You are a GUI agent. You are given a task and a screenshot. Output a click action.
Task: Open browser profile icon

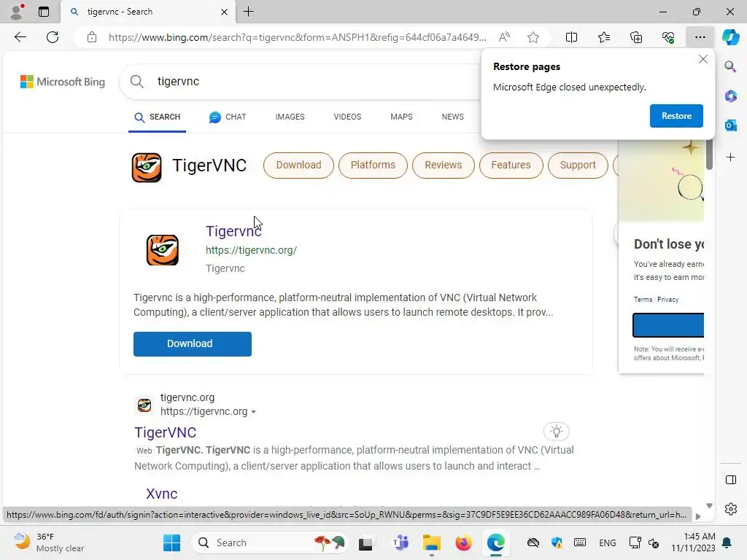point(17,12)
